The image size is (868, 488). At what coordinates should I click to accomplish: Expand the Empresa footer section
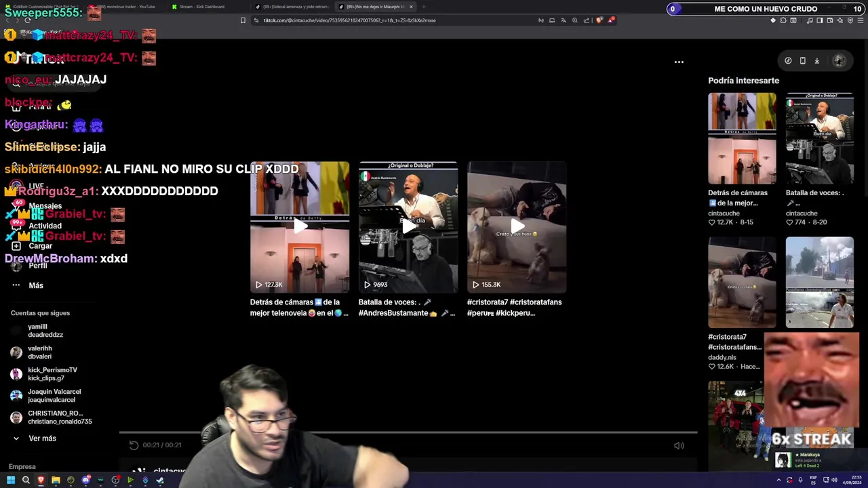(x=22, y=466)
